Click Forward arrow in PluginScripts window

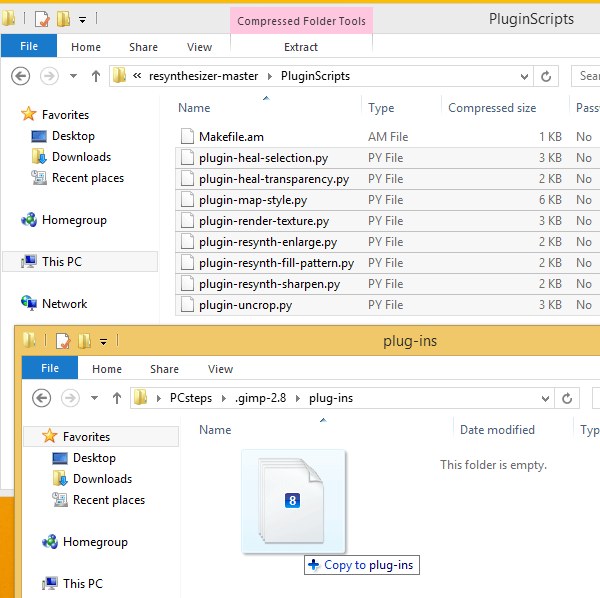click(49, 76)
